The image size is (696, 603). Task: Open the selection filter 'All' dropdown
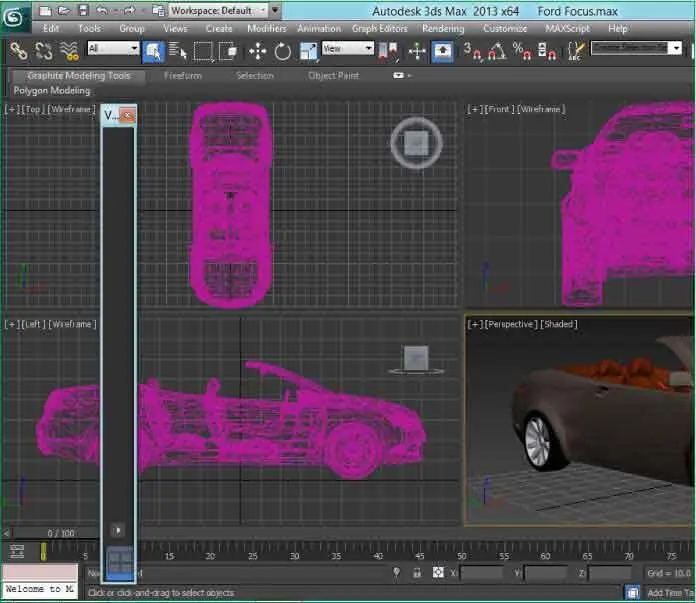click(113, 48)
